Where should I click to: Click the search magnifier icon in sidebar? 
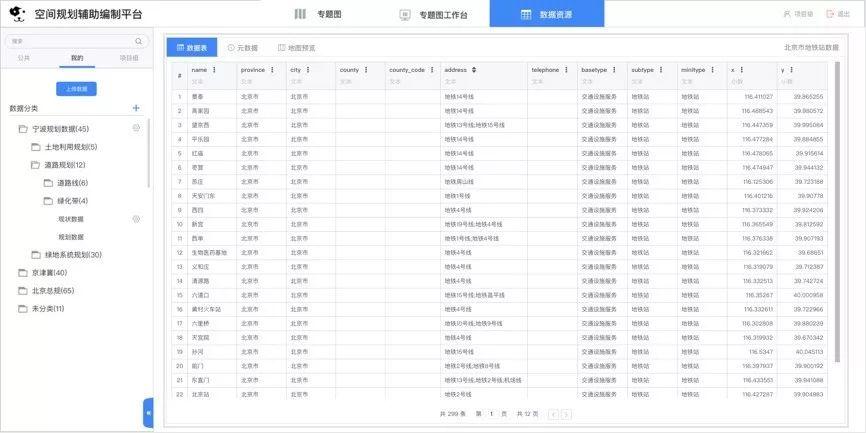(x=139, y=41)
